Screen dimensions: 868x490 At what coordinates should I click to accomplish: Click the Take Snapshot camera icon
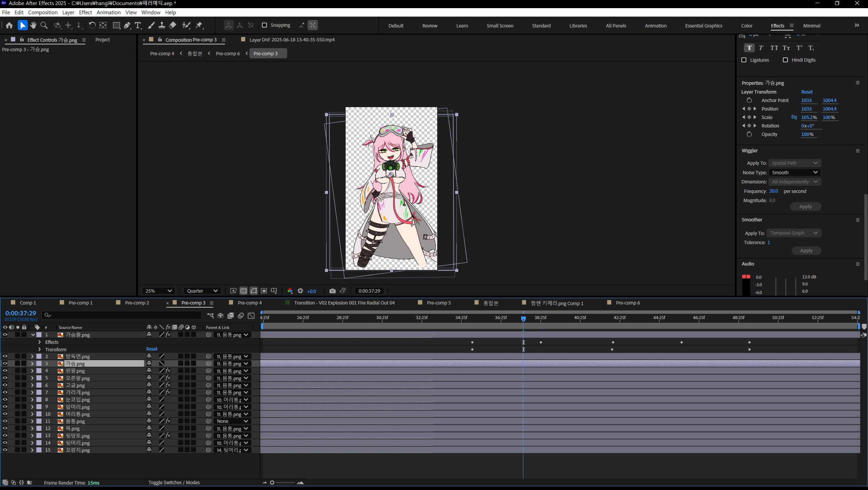click(x=332, y=291)
